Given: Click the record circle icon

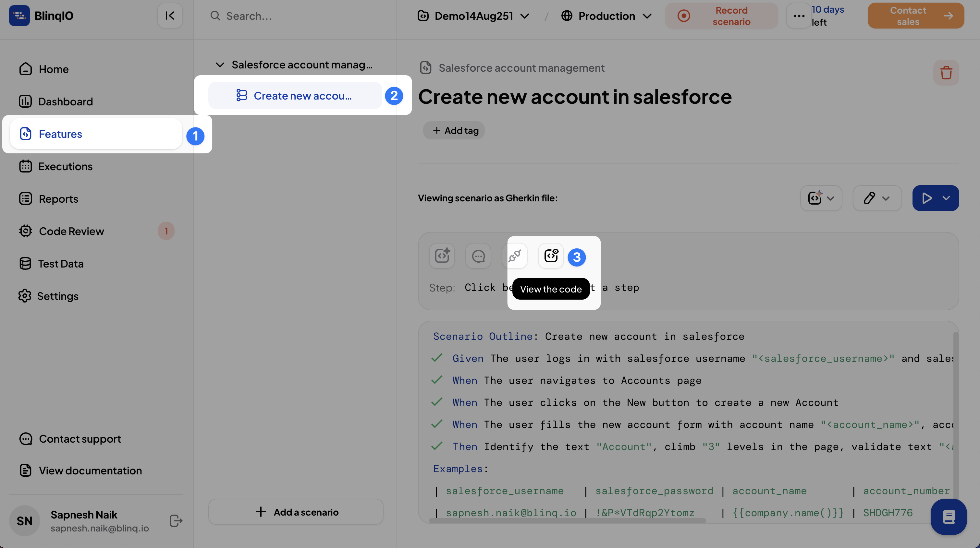Looking at the screenshot, I should [684, 16].
